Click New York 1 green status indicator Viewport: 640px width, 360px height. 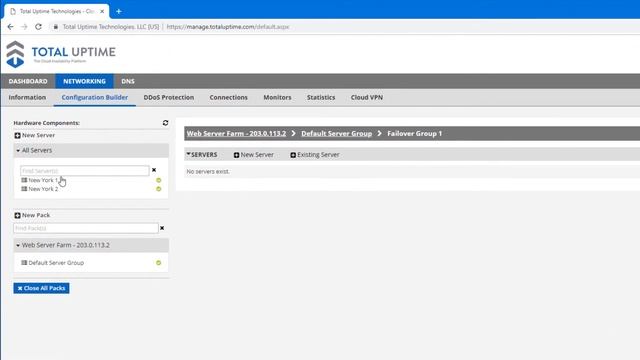159,180
